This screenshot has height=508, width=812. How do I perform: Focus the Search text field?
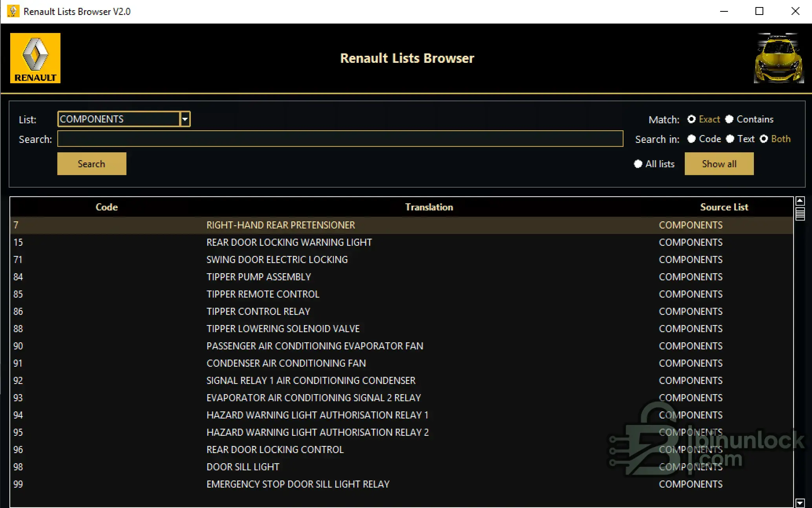(x=340, y=139)
